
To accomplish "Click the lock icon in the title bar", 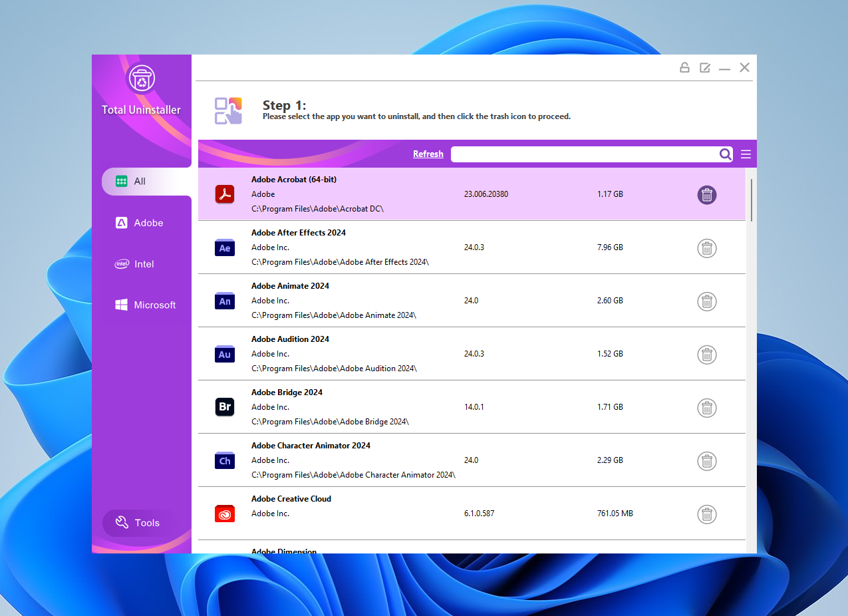I will [684, 67].
